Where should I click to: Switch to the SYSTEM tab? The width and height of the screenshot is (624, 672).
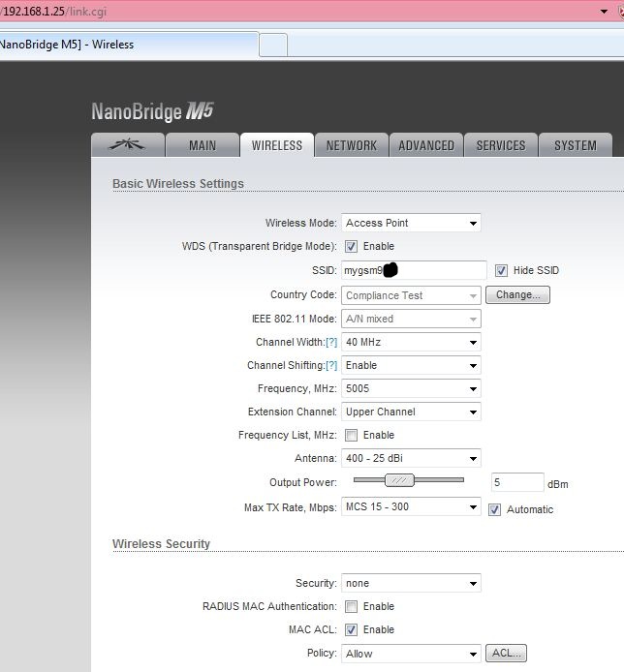click(576, 145)
